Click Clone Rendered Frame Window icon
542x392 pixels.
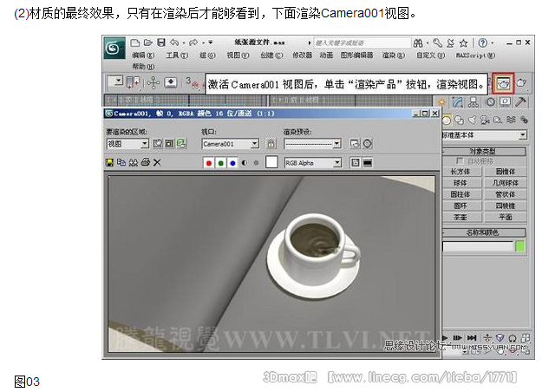134,162
